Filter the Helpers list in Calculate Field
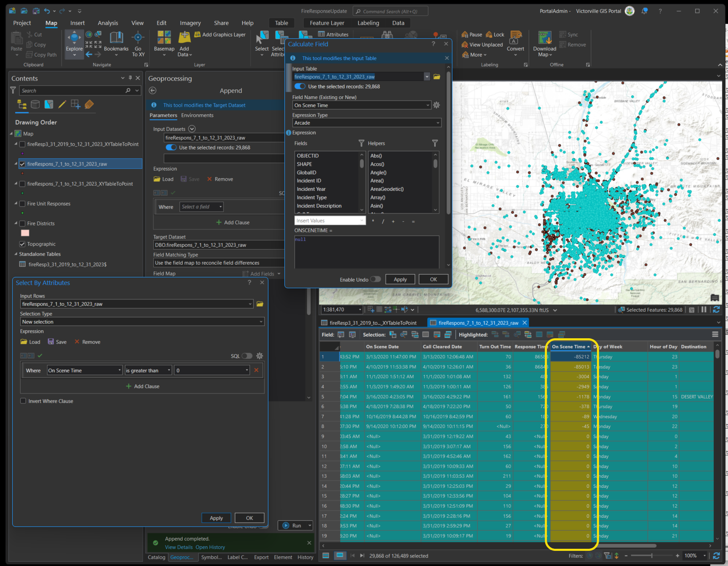 pos(435,143)
